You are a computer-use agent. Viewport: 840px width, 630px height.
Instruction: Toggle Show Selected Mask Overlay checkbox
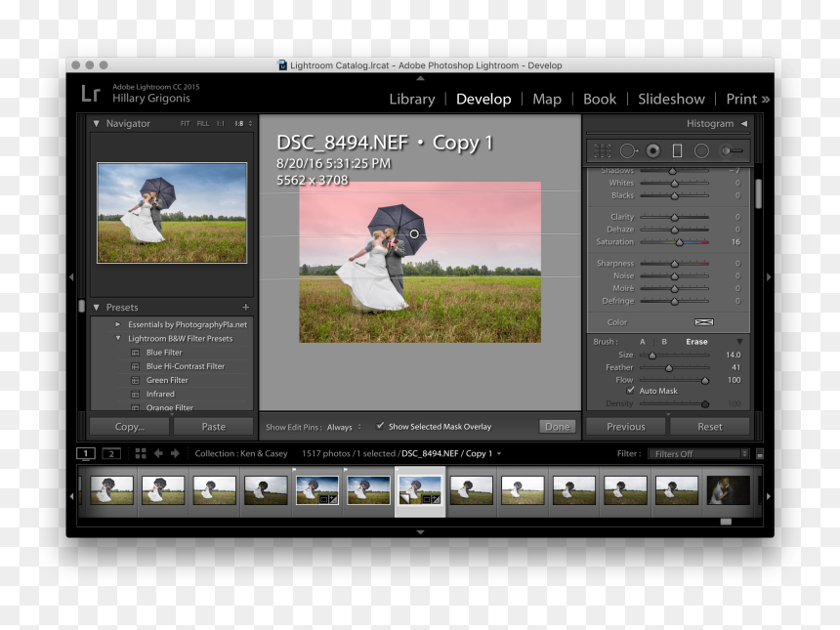(380, 426)
